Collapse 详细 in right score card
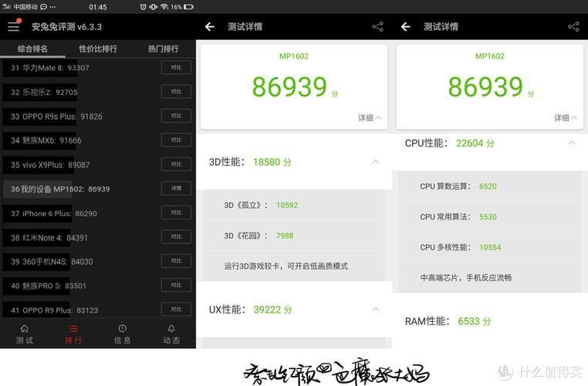 pos(566,118)
